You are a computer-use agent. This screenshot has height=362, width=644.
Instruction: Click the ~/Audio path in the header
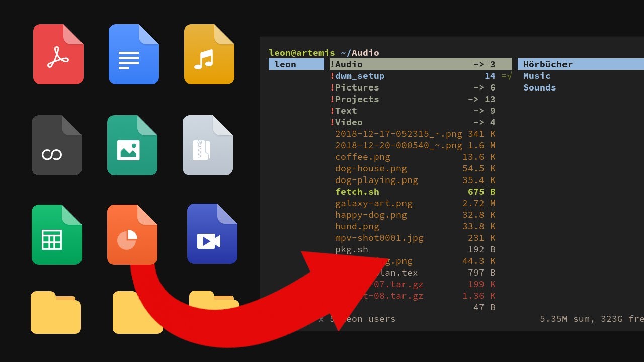(360, 53)
